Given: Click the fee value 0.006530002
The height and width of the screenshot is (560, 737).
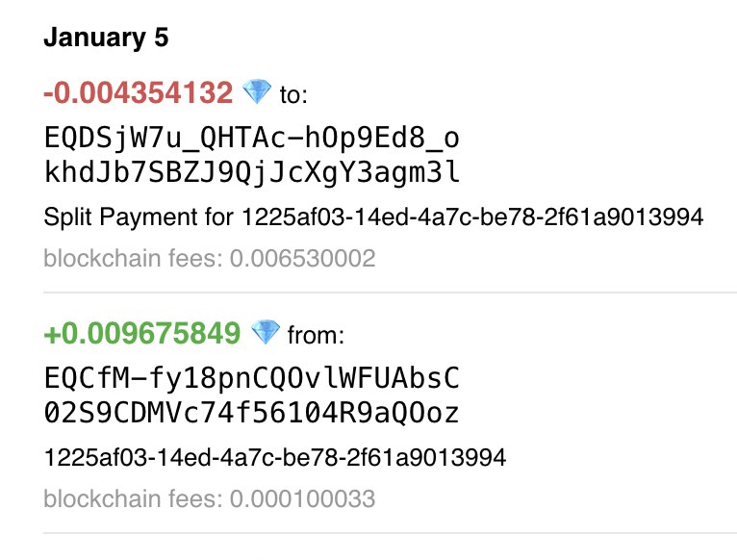Looking at the screenshot, I should [x=303, y=258].
